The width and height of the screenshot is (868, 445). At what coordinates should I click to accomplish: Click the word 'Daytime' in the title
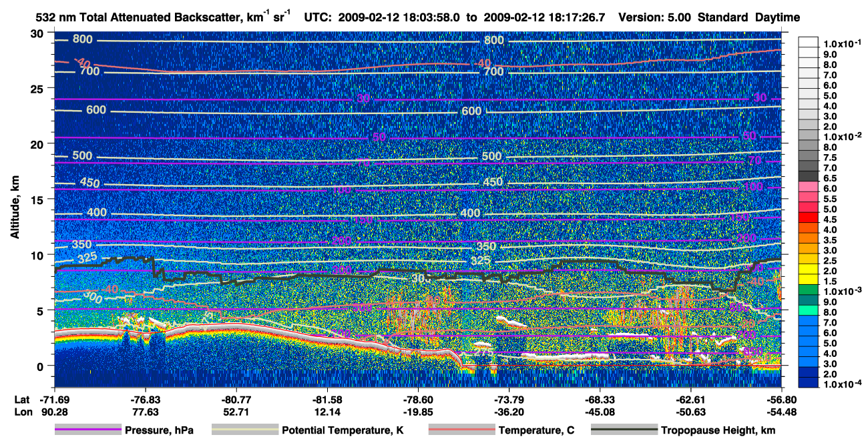pyautogui.click(x=777, y=17)
